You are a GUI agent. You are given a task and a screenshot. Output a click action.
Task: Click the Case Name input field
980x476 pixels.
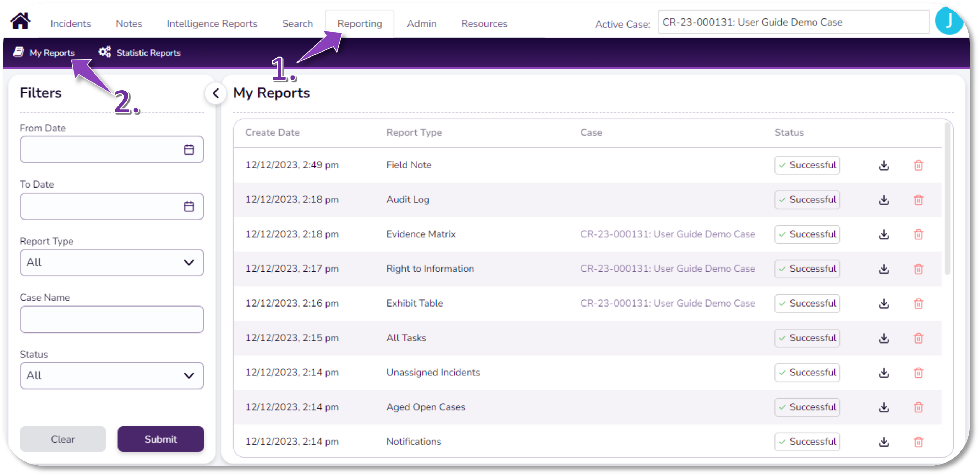coord(111,319)
